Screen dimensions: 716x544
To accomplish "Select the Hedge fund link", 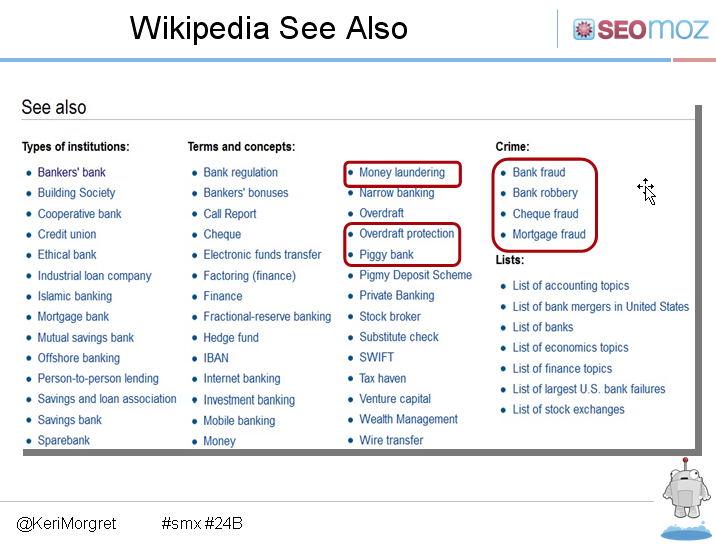I will (x=231, y=338).
